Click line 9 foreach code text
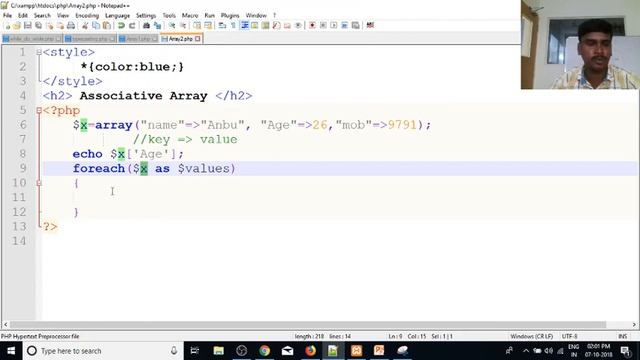Image resolution: width=640 pixels, height=360 pixels. pos(154,169)
